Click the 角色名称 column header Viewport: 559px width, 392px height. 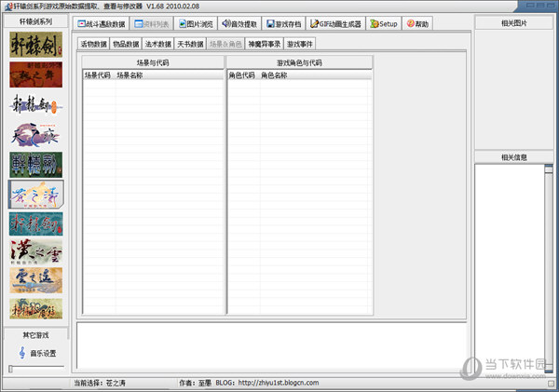274,74
